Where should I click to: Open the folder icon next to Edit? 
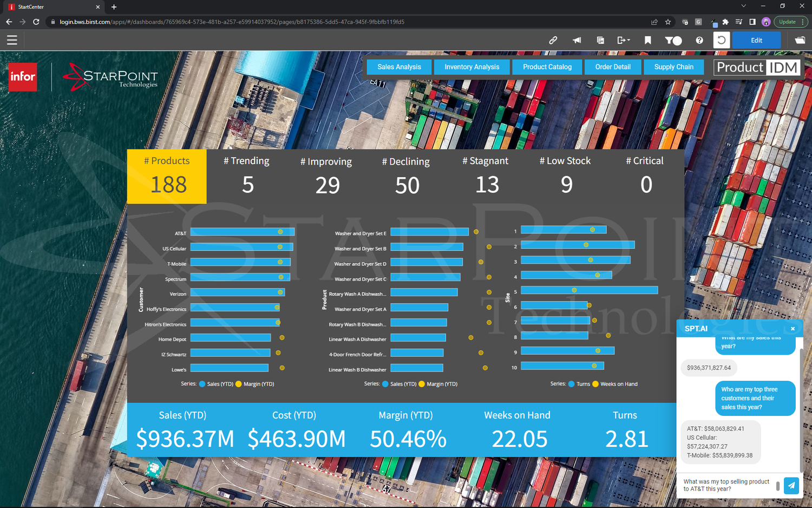coord(800,40)
